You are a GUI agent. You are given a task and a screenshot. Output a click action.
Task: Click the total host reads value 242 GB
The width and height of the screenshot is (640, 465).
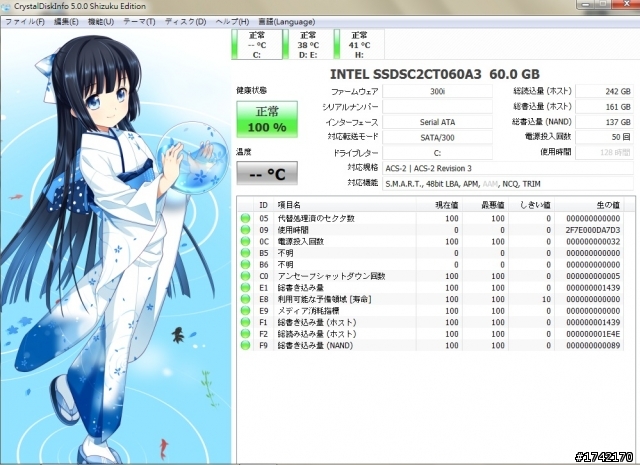click(604, 91)
